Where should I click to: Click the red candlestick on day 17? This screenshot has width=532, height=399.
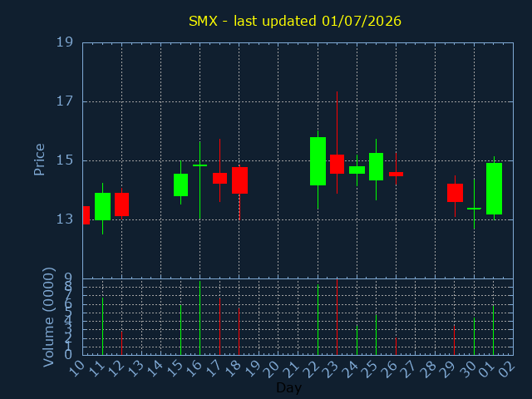219,178
